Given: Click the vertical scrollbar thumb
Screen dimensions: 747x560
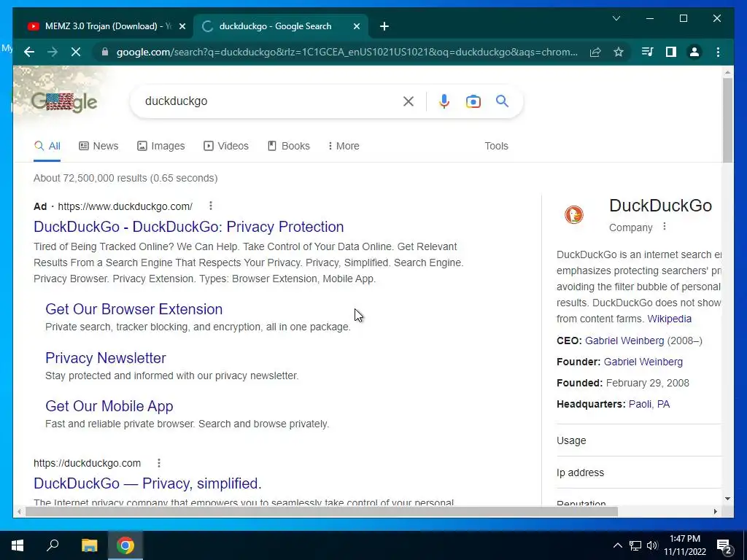Looking at the screenshot, I should [x=727, y=120].
